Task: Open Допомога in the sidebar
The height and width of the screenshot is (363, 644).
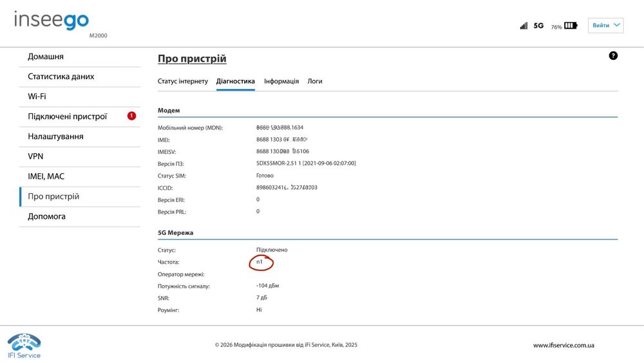Action: coord(80,216)
